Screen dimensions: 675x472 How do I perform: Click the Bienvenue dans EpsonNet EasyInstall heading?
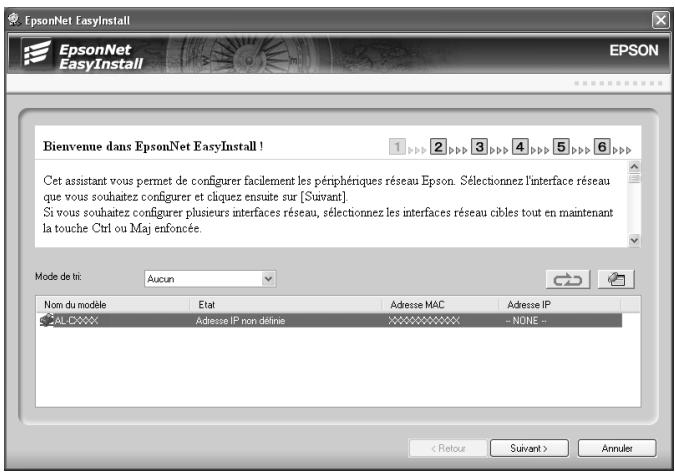(x=153, y=146)
